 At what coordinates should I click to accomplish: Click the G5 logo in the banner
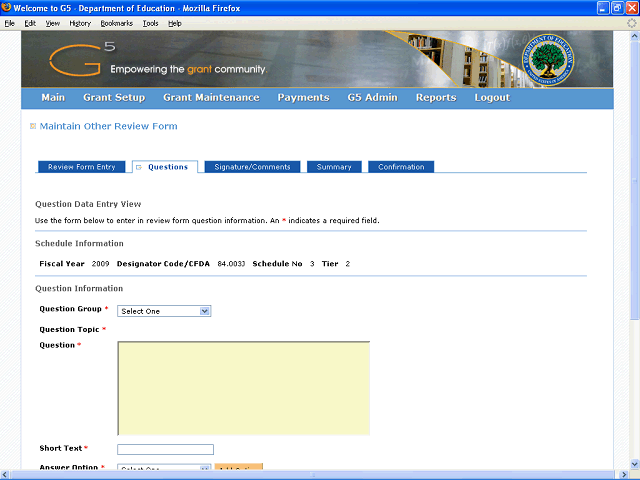[82, 60]
